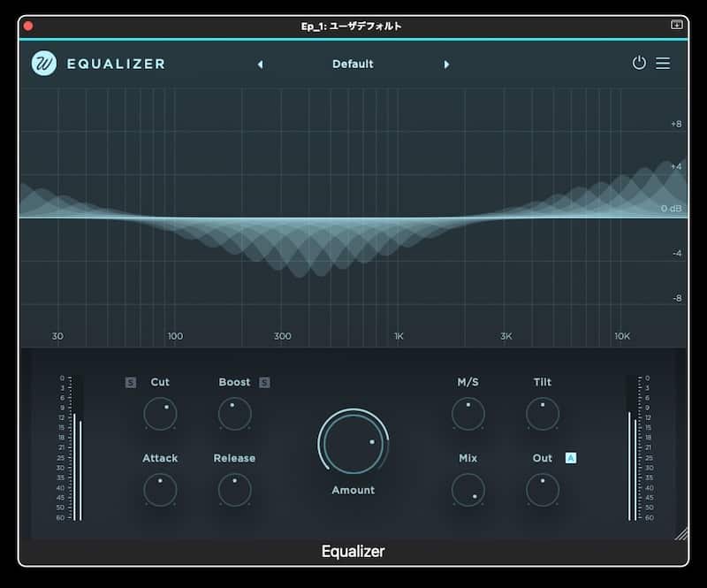Toggle solo for the Boost band
The image size is (707, 588).
[264, 383]
